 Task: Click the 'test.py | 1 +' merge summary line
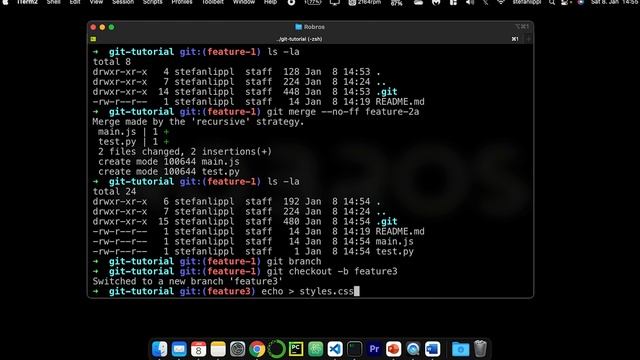tap(133, 142)
